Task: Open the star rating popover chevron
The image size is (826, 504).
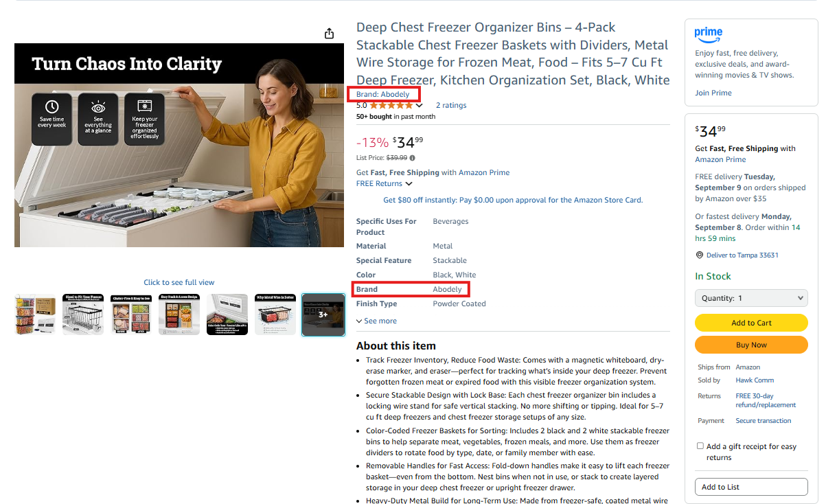Action: [x=419, y=106]
